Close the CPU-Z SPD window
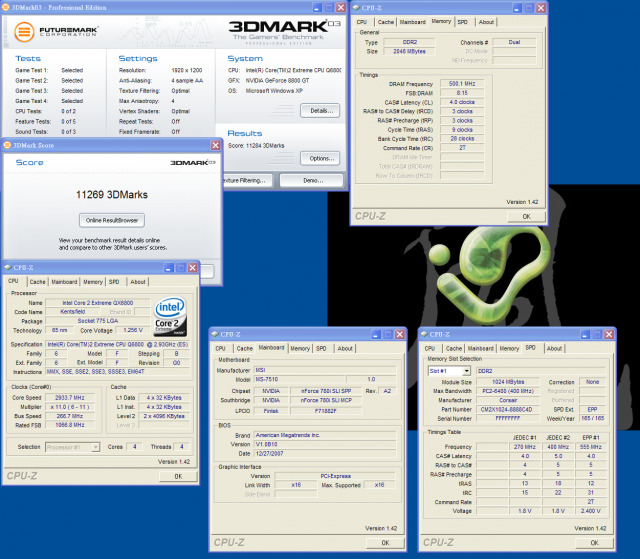 [x=609, y=335]
